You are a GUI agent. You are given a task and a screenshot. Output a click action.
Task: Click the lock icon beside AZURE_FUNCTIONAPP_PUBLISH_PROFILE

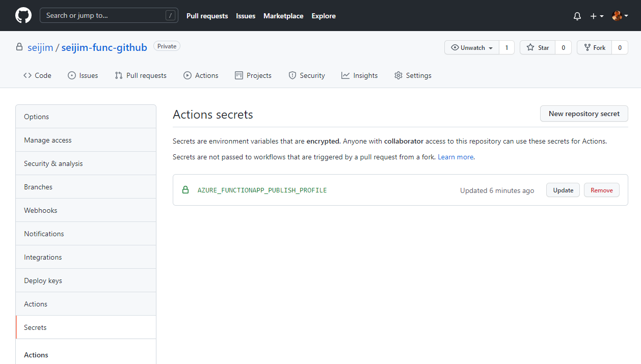coord(185,190)
